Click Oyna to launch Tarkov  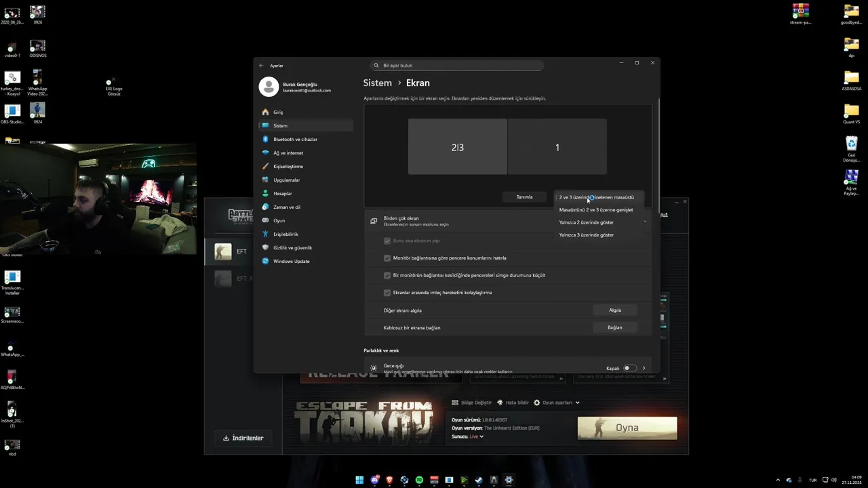point(627,428)
